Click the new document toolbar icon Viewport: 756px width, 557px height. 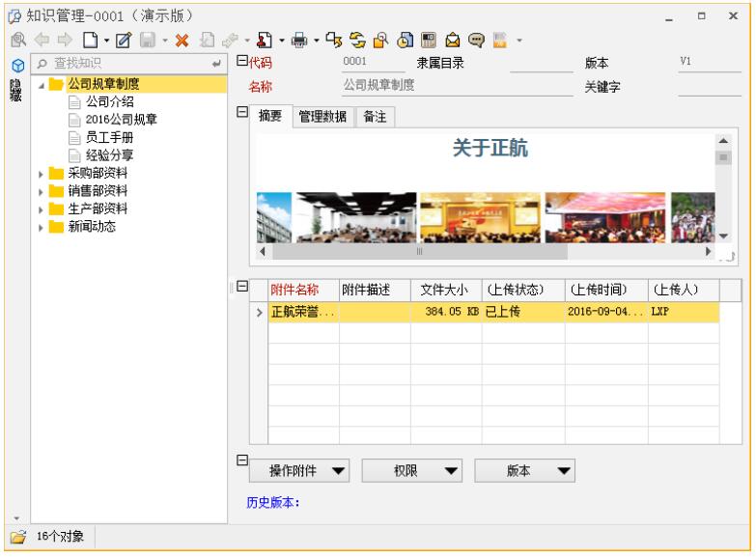tap(88, 42)
